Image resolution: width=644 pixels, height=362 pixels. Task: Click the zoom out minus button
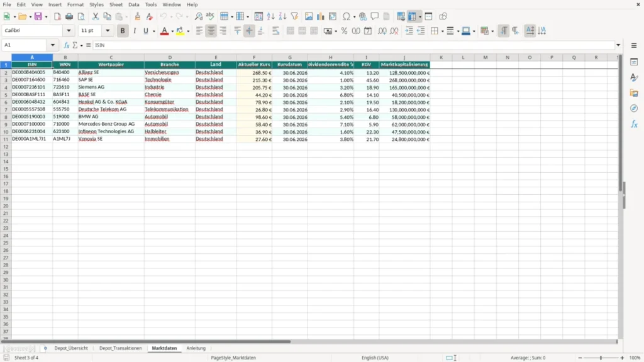pyautogui.click(x=580, y=358)
